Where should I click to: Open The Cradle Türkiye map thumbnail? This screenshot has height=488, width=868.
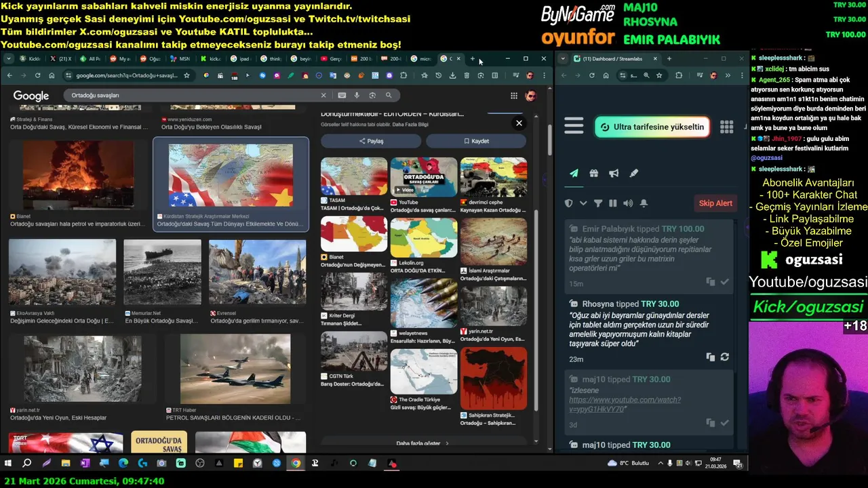pos(424,371)
